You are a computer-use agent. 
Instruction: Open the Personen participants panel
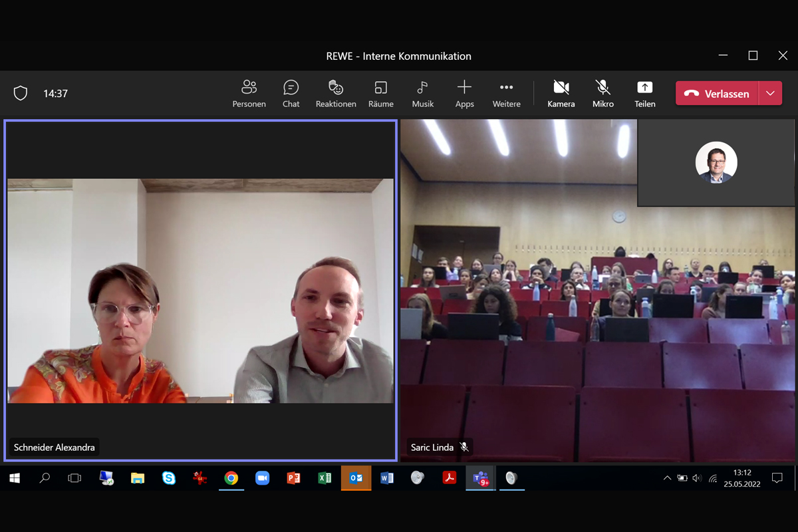[249, 94]
